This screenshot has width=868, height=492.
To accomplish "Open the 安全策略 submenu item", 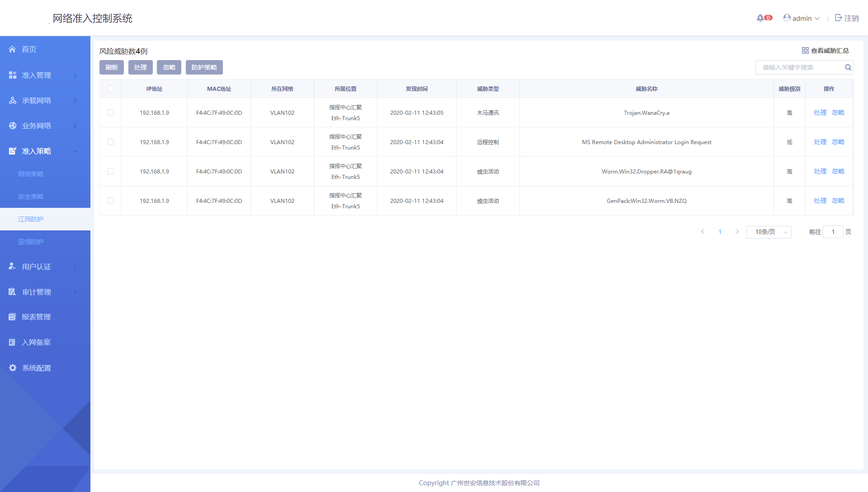I will pos(31,197).
